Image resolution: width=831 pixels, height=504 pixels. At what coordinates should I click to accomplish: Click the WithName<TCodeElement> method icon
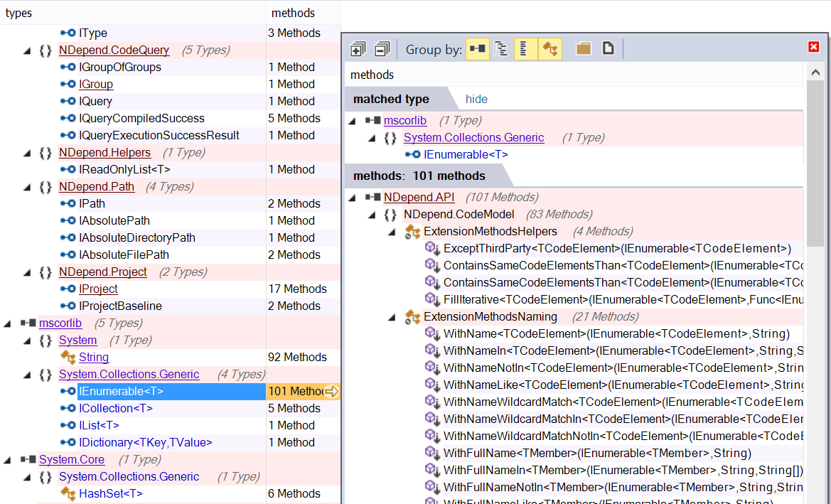click(x=432, y=334)
